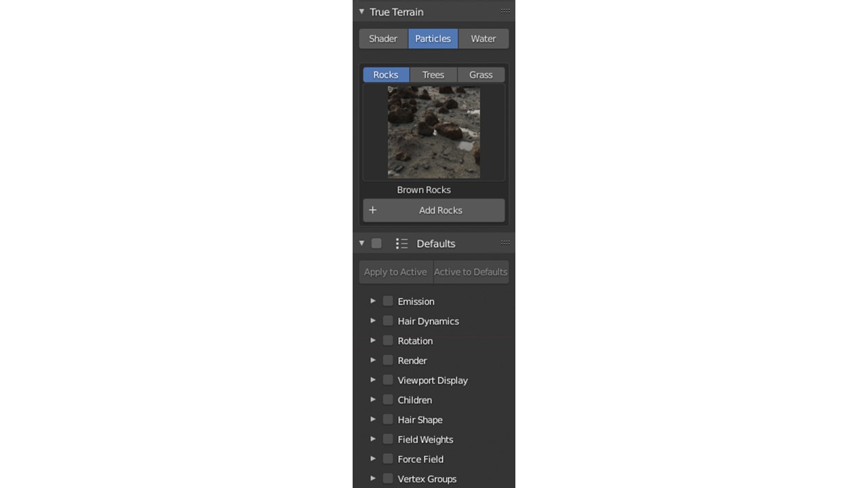This screenshot has height=488, width=868.
Task: Enable the Hair Dynamics checkbox
Action: pyautogui.click(x=388, y=321)
